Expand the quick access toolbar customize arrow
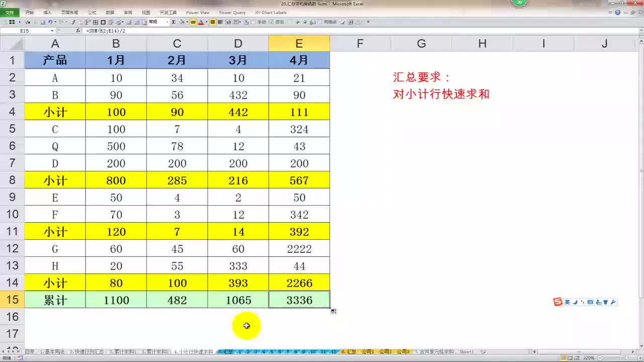Viewport: 644px width, 362px height. coord(368,22)
